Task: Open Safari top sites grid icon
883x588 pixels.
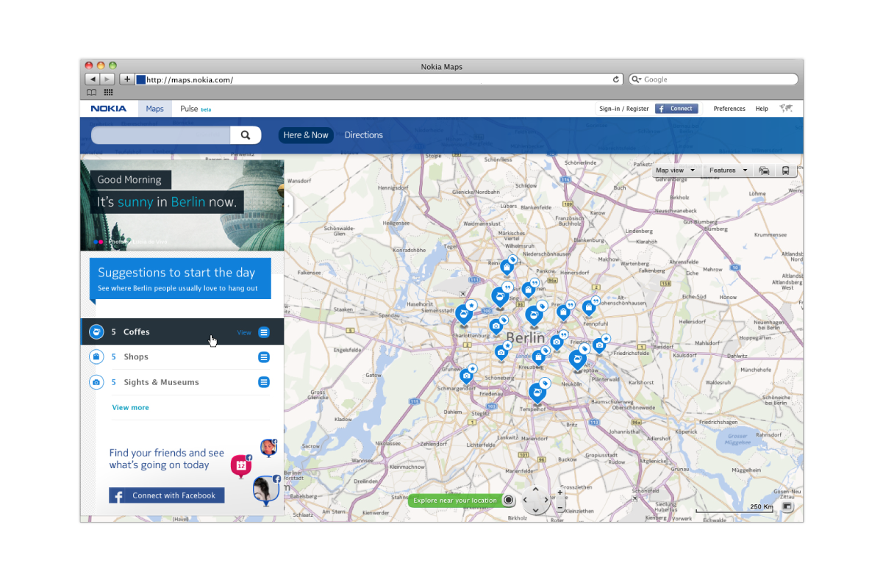Action: pyautogui.click(x=108, y=93)
